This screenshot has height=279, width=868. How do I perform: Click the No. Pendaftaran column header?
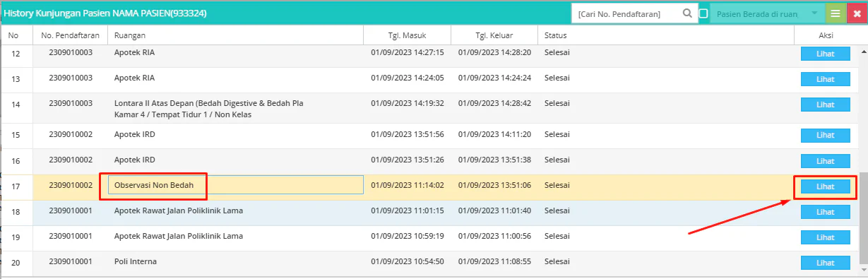tap(70, 35)
